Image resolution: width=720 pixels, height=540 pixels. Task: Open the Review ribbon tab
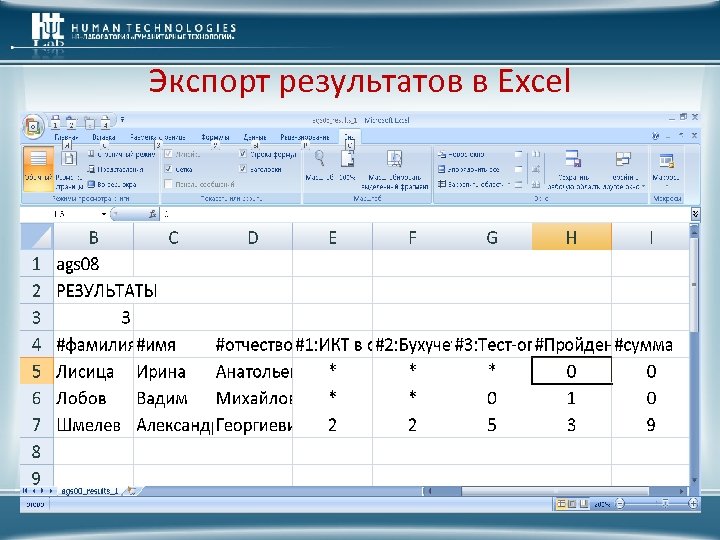(x=305, y=137)
